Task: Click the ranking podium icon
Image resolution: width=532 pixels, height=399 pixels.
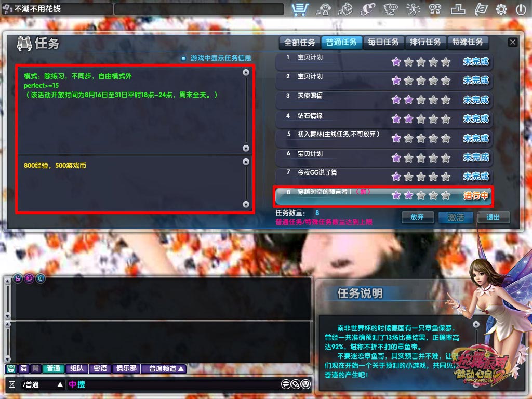Action: [x=458, y=9]
